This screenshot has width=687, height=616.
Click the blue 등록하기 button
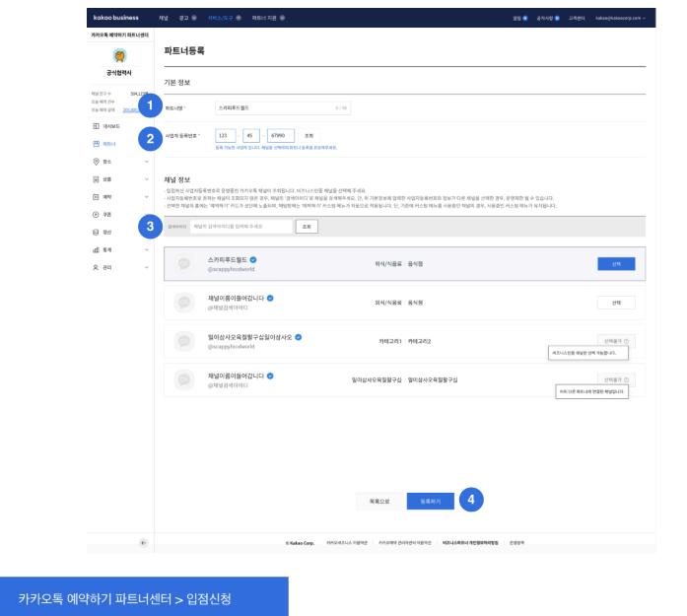coord(430,501)
